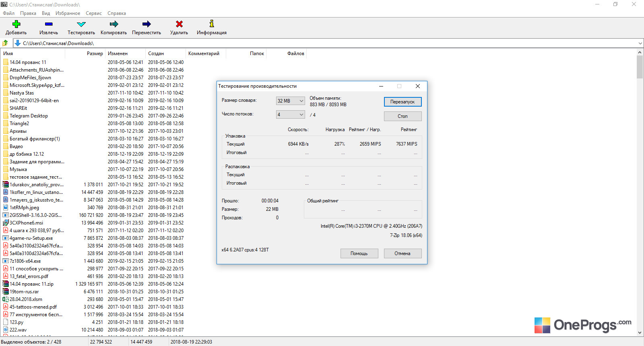Select the Triangle2 folder name
644x346 pixels.
point(19,124)
